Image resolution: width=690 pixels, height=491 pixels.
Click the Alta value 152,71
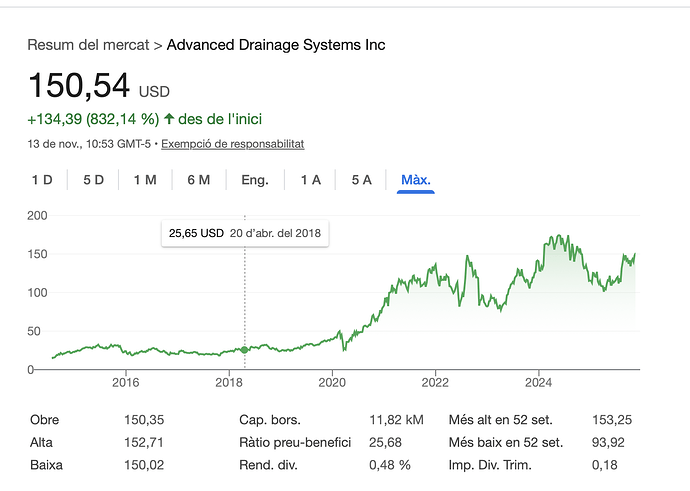click(x=143, y=442)
